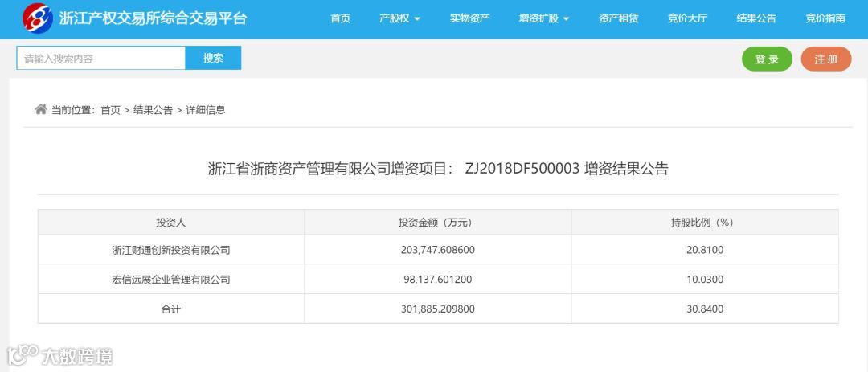
Task: Click the green 登录 button
Action: pos(767,59)
